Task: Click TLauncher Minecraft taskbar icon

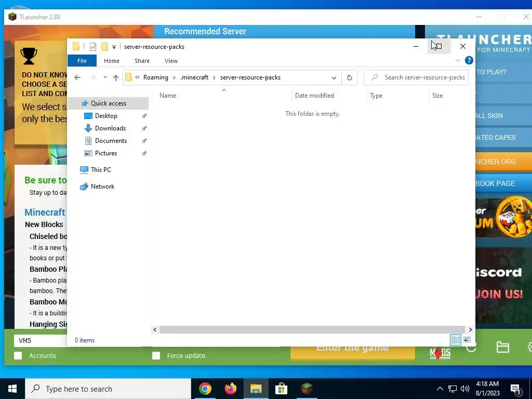Action: point(307,389)
